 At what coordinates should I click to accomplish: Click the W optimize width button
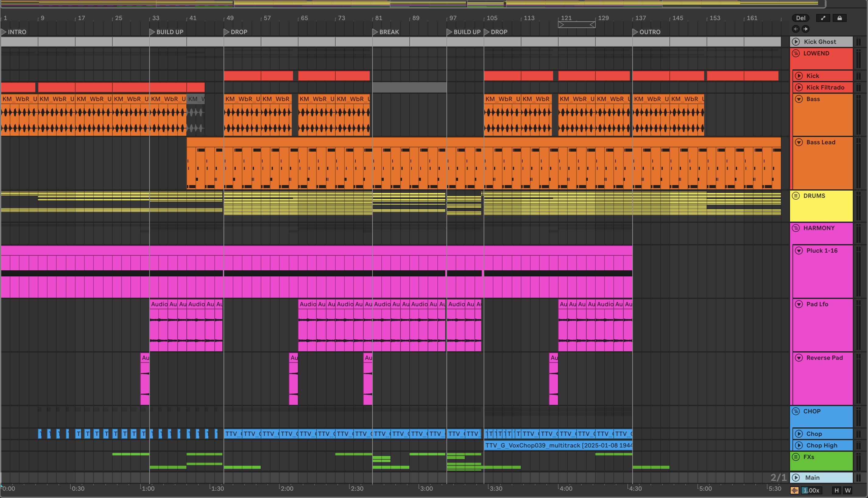coord(848,490)
